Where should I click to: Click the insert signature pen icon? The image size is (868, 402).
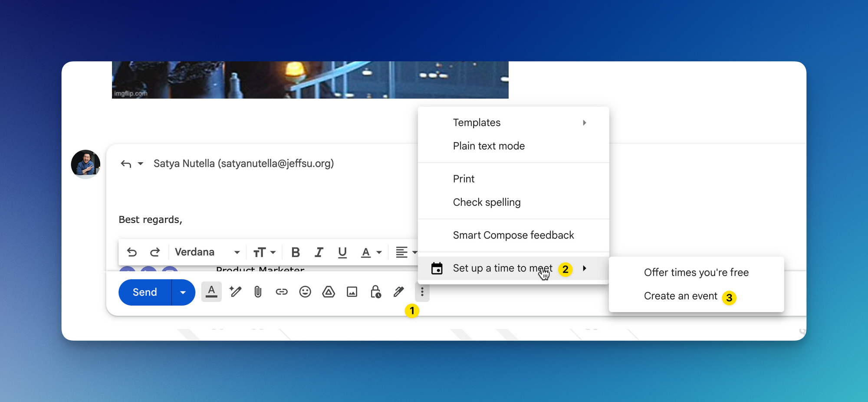399,292
